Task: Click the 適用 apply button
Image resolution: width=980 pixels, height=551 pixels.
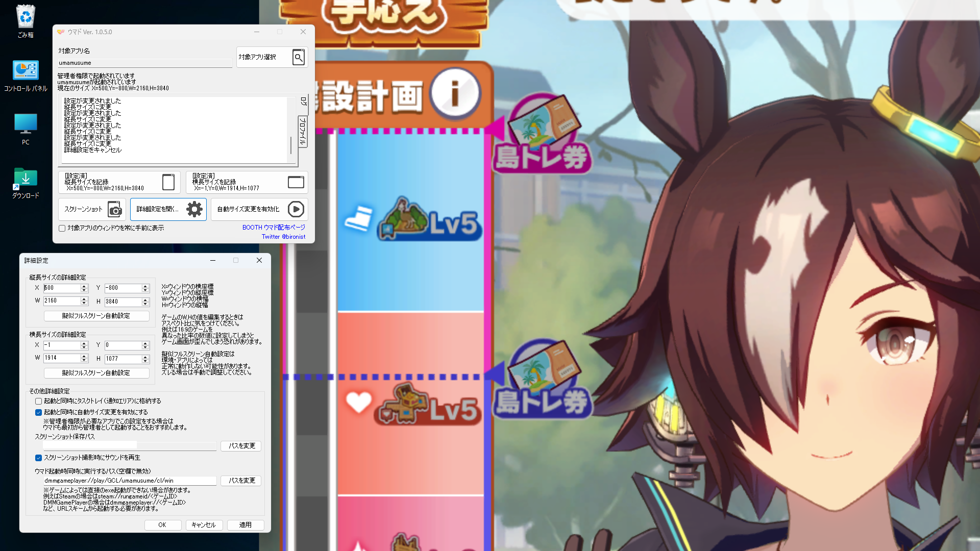Action: pos(246,525)
